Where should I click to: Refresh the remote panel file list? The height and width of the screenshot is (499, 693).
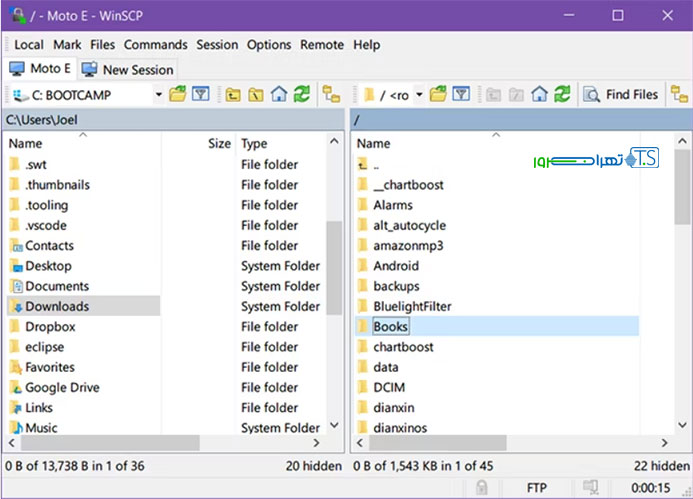point(561,95)
